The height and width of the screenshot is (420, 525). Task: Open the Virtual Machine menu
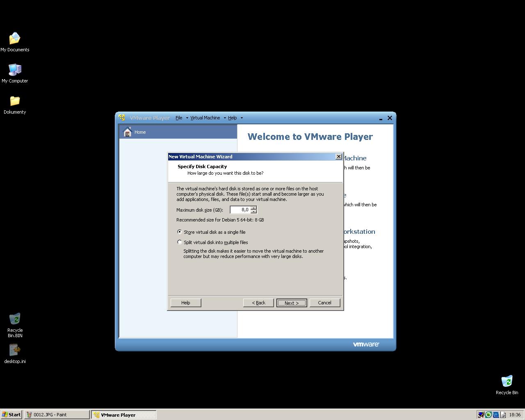point(205,118)
